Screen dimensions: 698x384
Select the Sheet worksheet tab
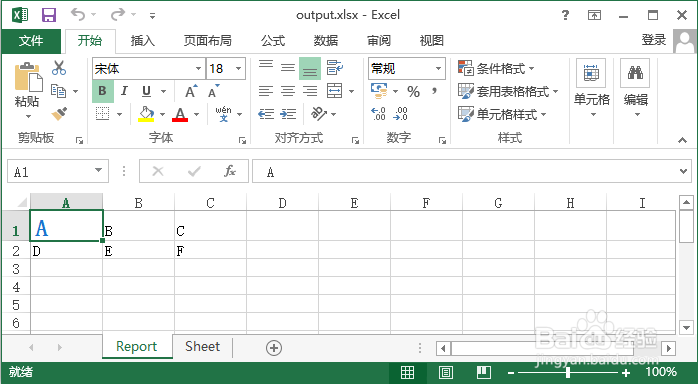tap(203, 347)
